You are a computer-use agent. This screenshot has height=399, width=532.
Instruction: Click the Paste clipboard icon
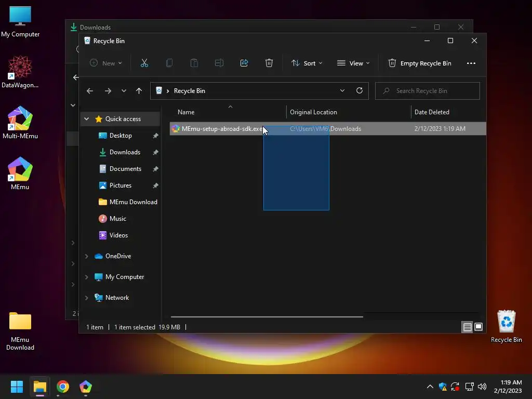click(x=194, y=63)
